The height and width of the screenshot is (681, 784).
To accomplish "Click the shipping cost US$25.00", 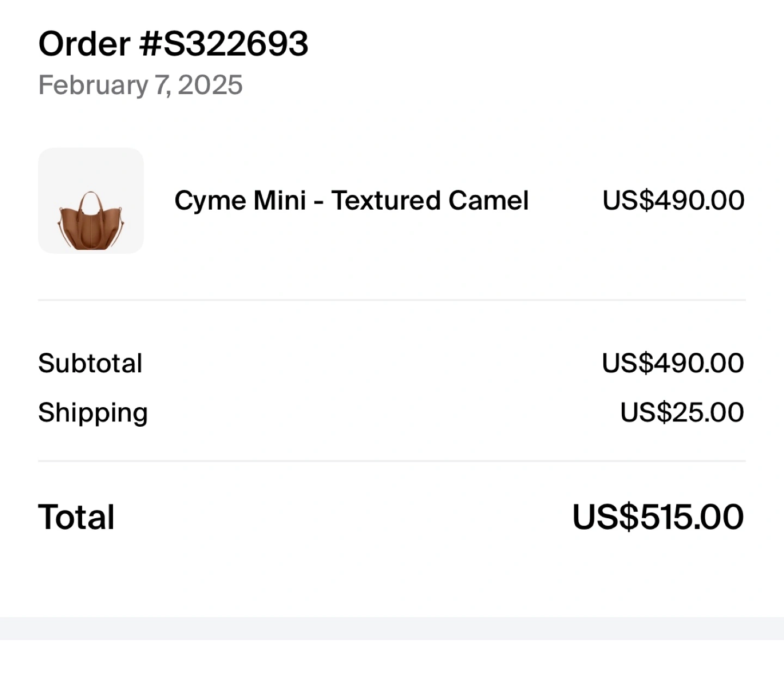I will pos(682,412).
